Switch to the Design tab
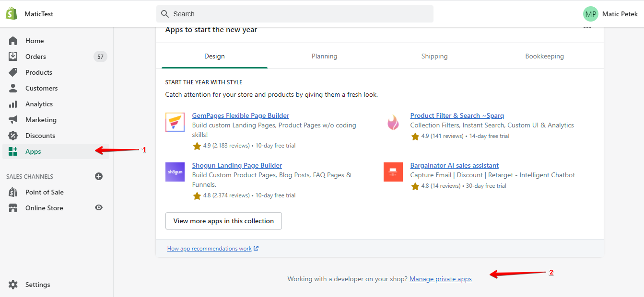Screen dimensions: 644x297 214,56
